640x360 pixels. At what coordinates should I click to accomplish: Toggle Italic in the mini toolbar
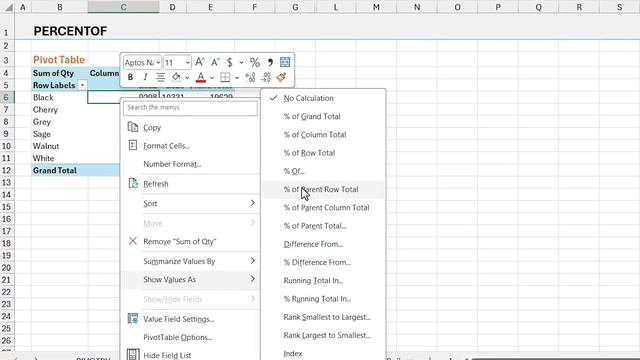point(145,77)
